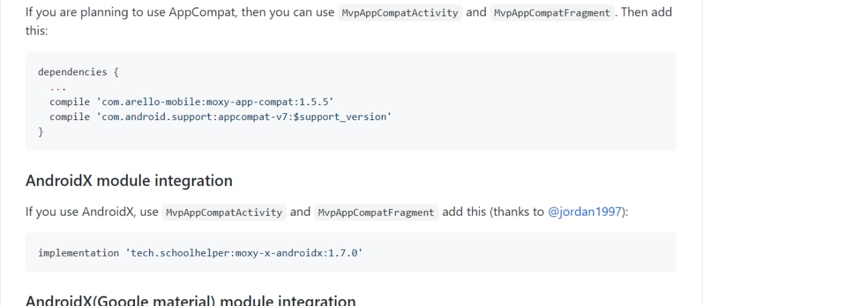Click the 'If you use AndroidX' text
The image size is (868, 306).
[81, 212]
